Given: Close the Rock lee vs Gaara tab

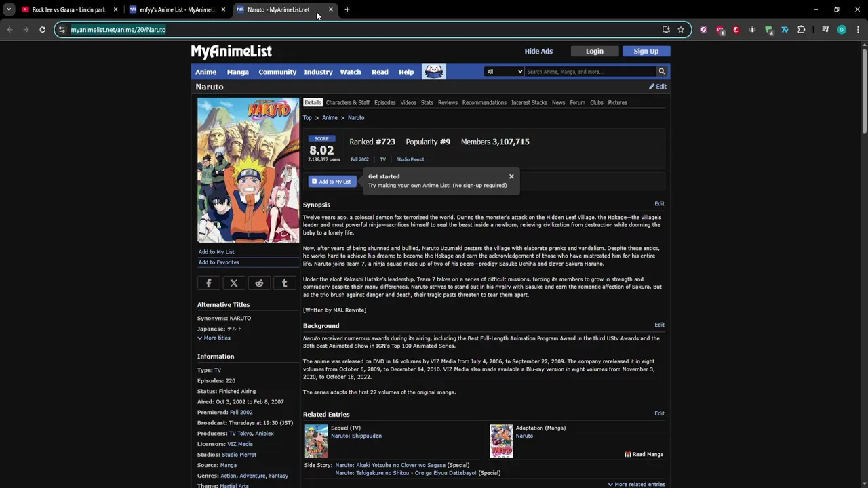Looking at the screenshot, I should coord(115,9).
